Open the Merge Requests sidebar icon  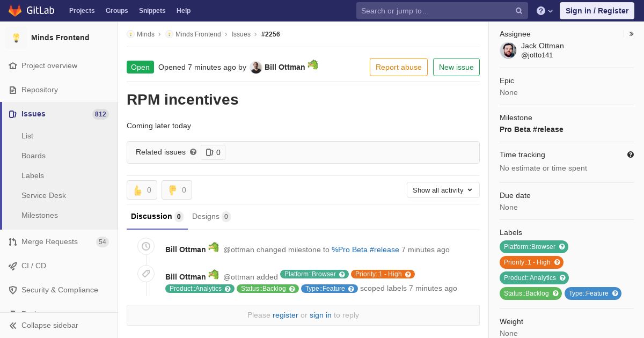pyautogui.click(x=13, y=242)
